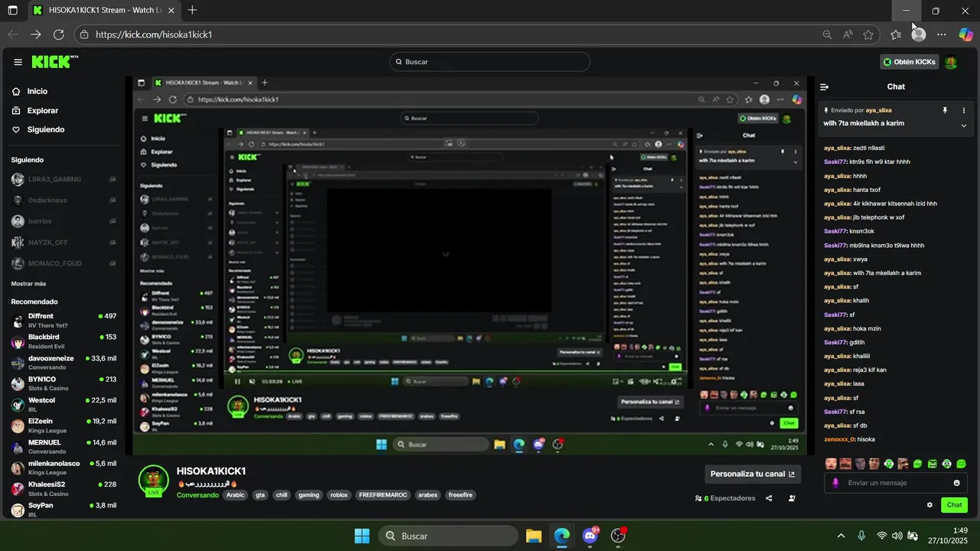
Task: Click the Conversando category link
Action: click(198, 495)
